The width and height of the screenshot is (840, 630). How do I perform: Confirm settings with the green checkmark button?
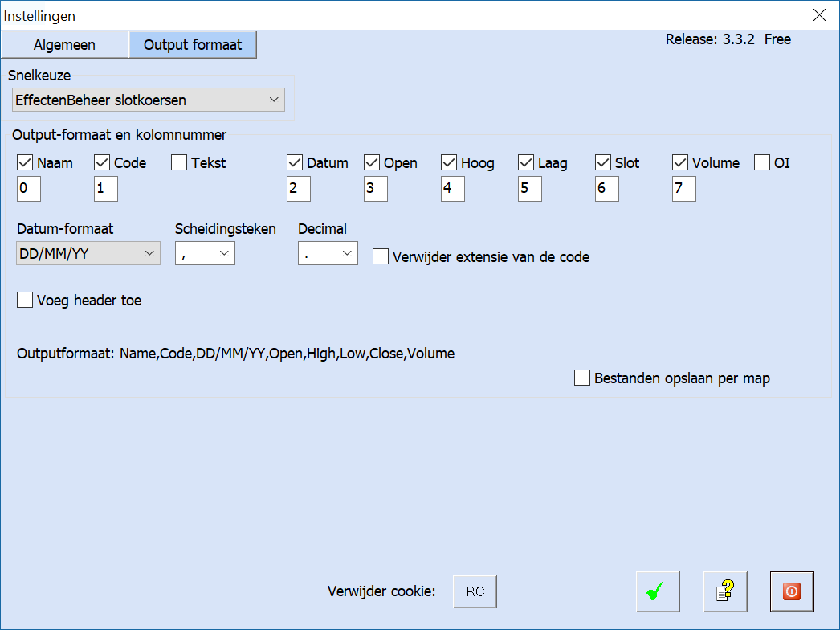658,592
